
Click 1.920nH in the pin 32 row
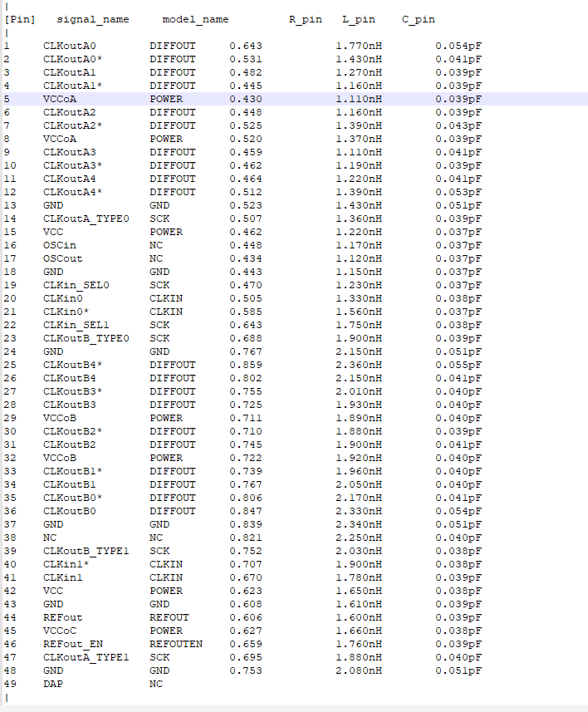tap(359, 458)
